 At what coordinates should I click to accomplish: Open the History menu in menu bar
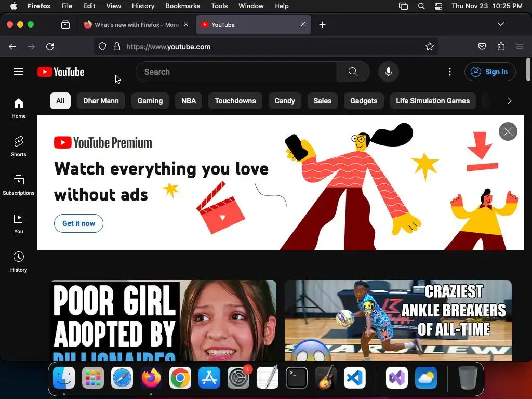143,6
